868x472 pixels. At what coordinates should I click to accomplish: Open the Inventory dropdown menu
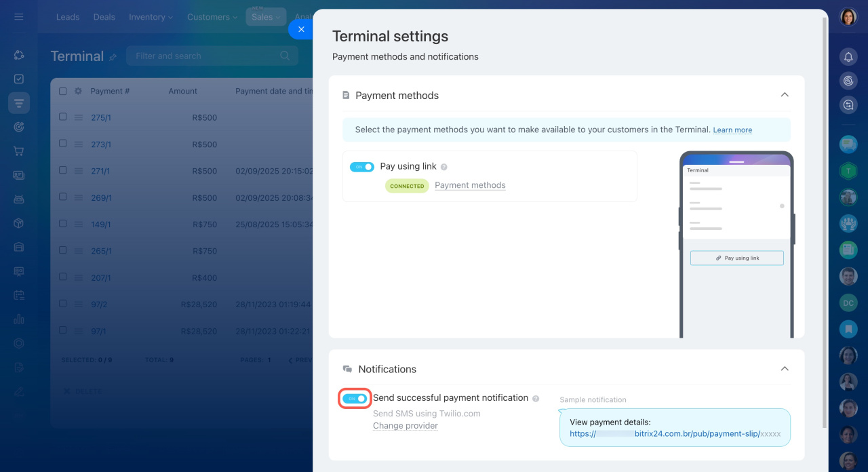[x=151, y=17]
